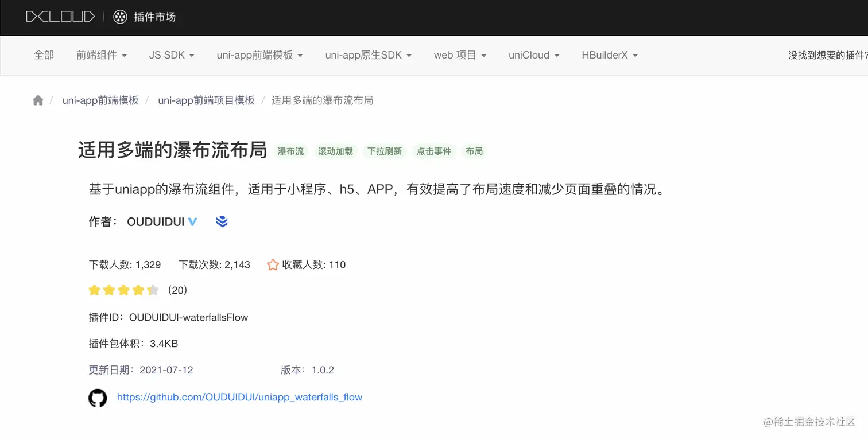Screen dimensions: 868x440
Task: Expand the web 项目 dropdown
Action: tap(460, 55)
